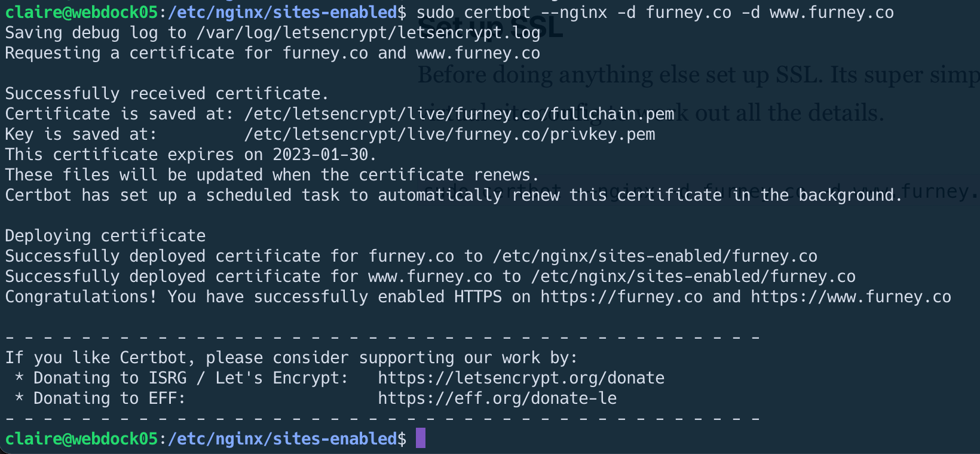Click the purple terminal cursor block

pos(421,438)
